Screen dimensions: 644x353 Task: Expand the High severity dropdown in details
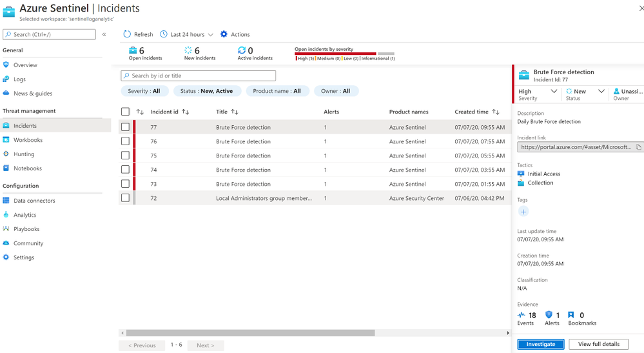point(554,91)
